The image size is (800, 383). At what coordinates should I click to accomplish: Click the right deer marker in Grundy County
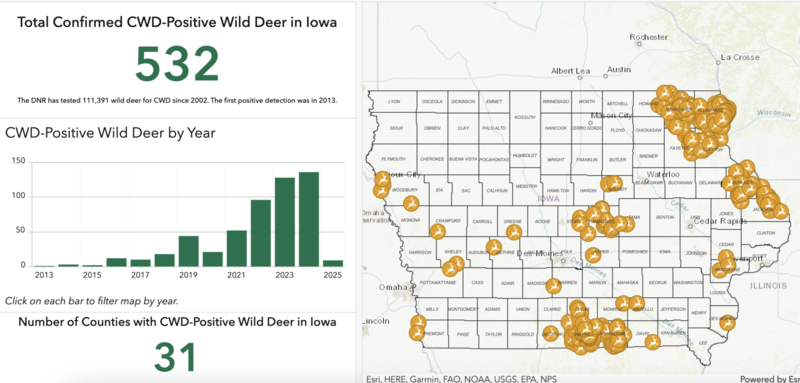click(x=616, y=183)
